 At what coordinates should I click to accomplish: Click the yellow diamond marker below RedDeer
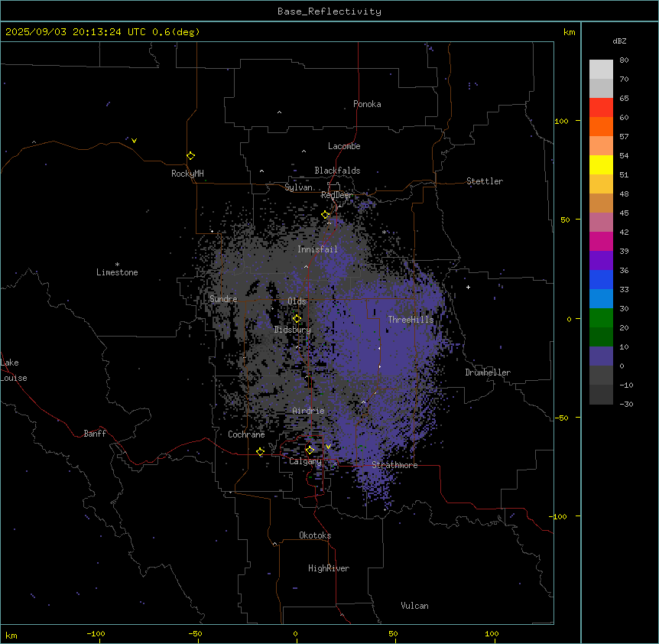(x=326, y=215)
